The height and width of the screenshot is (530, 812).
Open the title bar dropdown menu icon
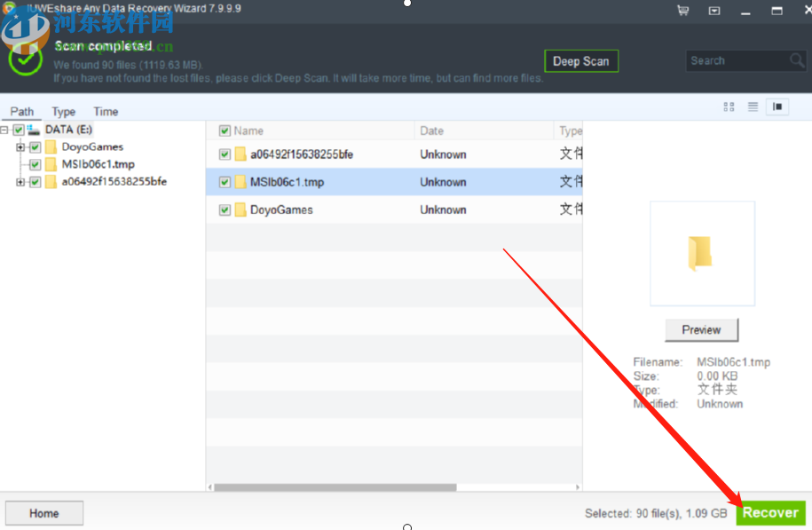(x=714, y=11)
